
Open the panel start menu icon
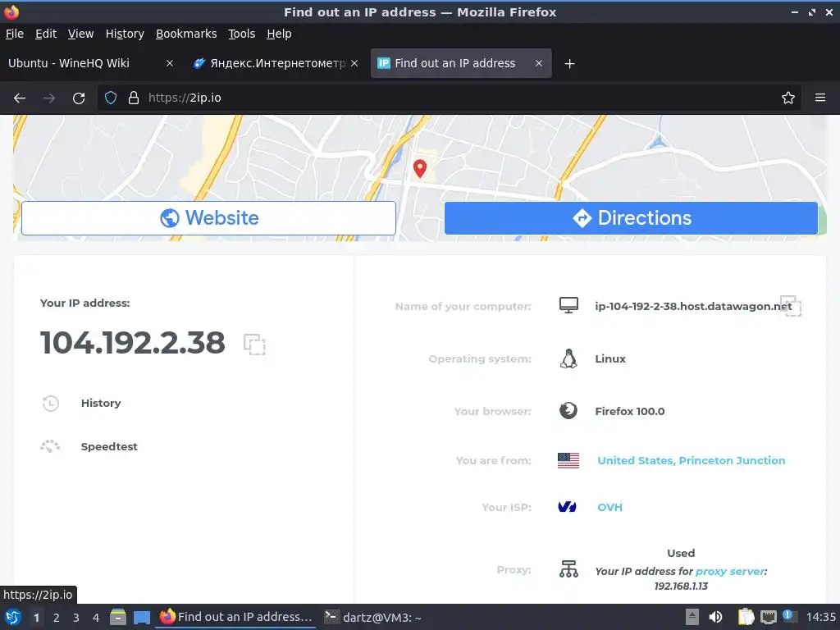click(12, 617)
